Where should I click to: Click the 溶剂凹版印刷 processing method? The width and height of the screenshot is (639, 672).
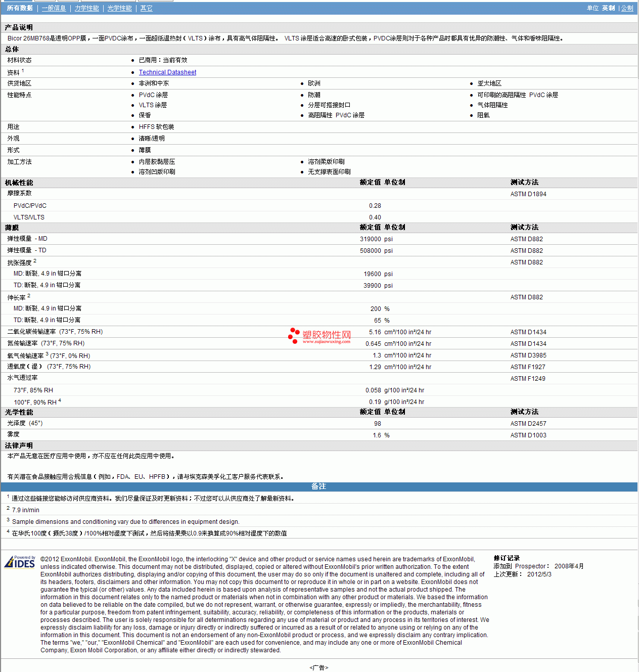click(157, 172)
